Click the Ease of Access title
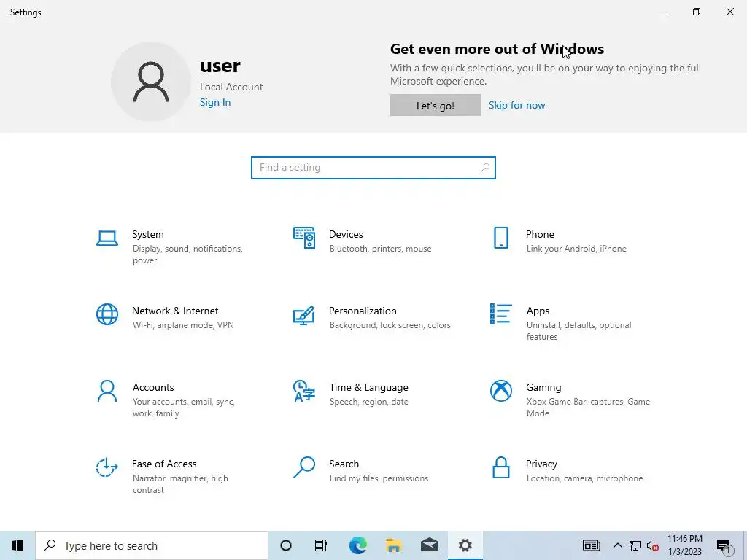Screen dimensions: 747x560 pyautogui.click(x=164, y=464)
